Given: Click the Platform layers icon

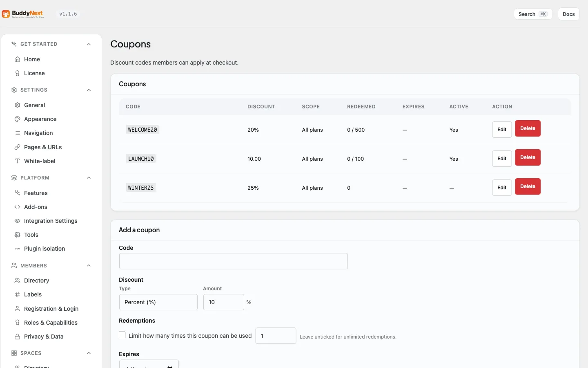Looking at the screenshot, I should [x=14, y=178].
